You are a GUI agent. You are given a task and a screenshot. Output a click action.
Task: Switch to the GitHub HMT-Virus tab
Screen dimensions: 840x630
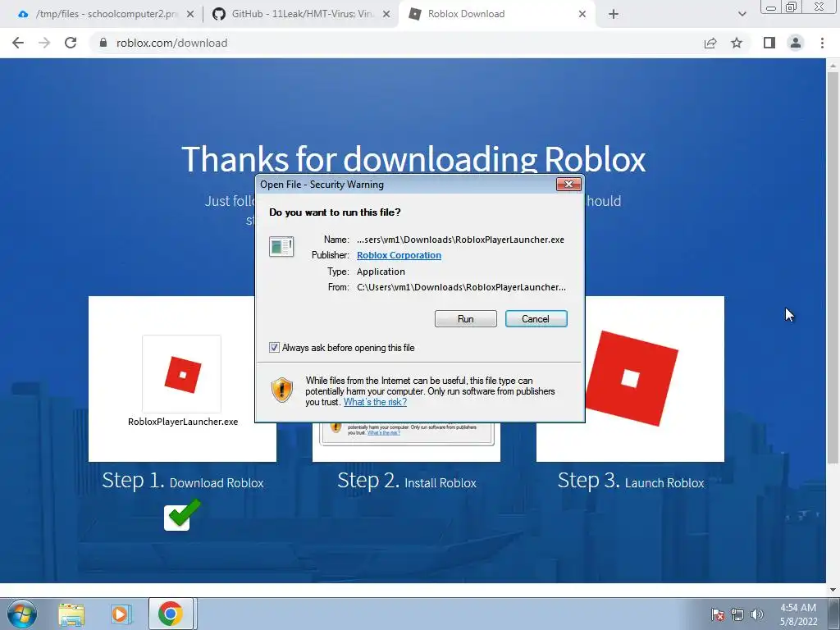302,14
